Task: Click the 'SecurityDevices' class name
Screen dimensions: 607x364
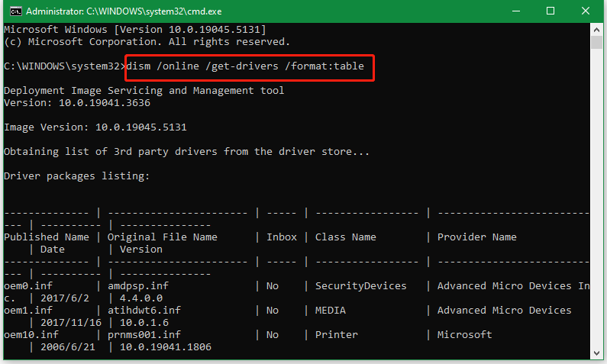Action: point(360,285)
